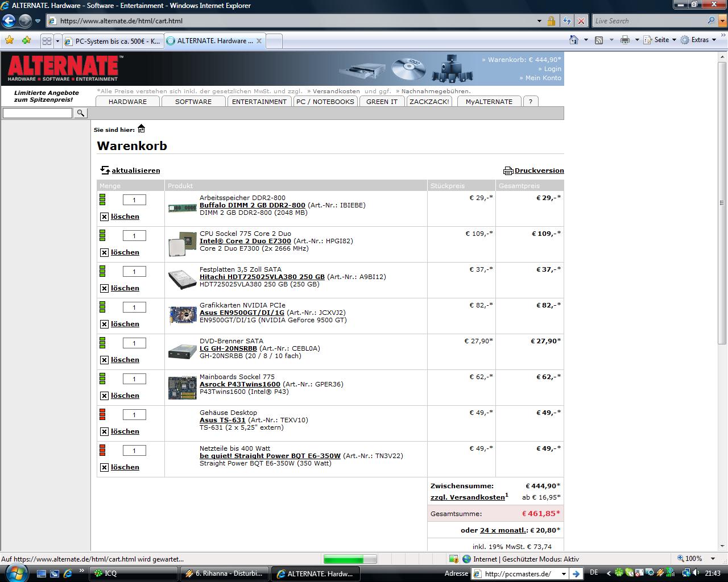Viewport: 728px width, 582px height.
Task: Click the stop loading button
Action: (581, 21)
